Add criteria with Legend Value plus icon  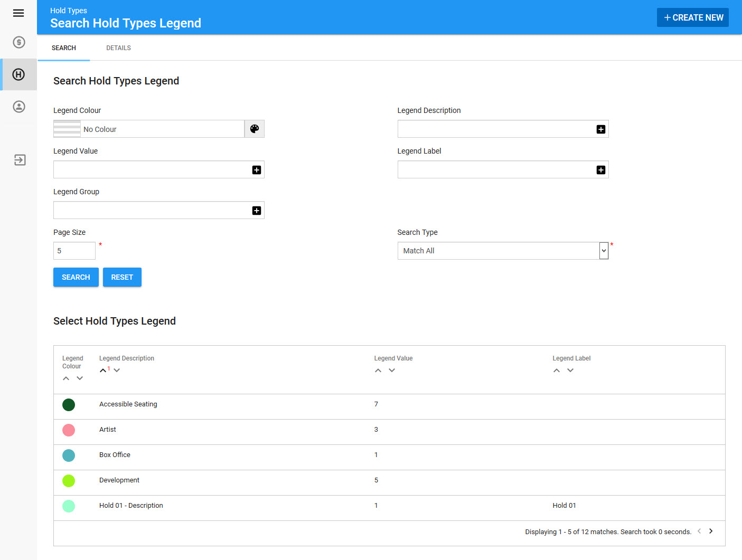click(257, 170)
